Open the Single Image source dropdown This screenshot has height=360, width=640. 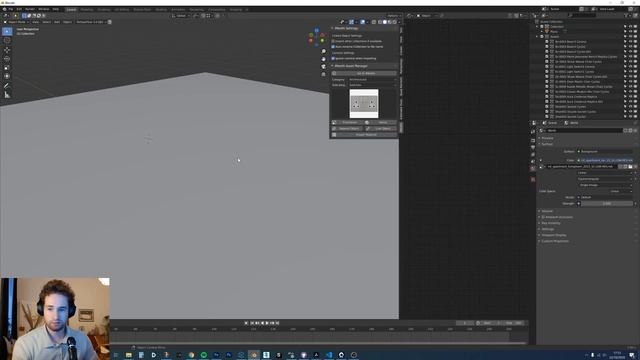tap(605, 185)
